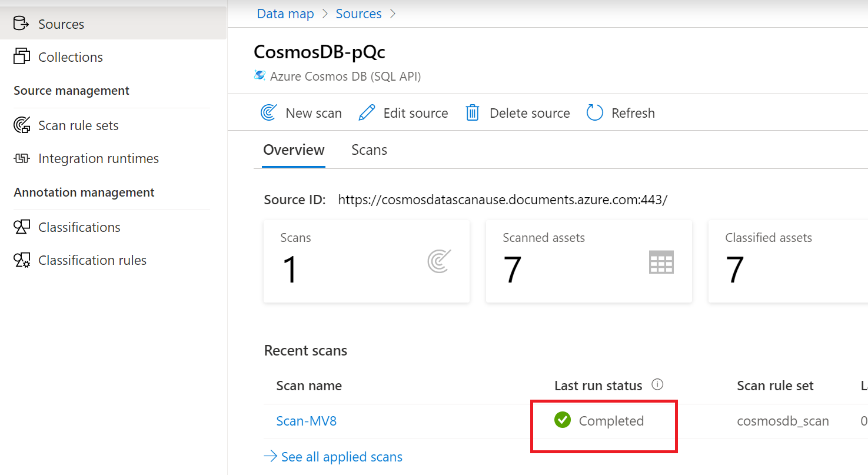Click the Delete source trash icon
The height and width of the screenshot is (475, 868).
473,112
